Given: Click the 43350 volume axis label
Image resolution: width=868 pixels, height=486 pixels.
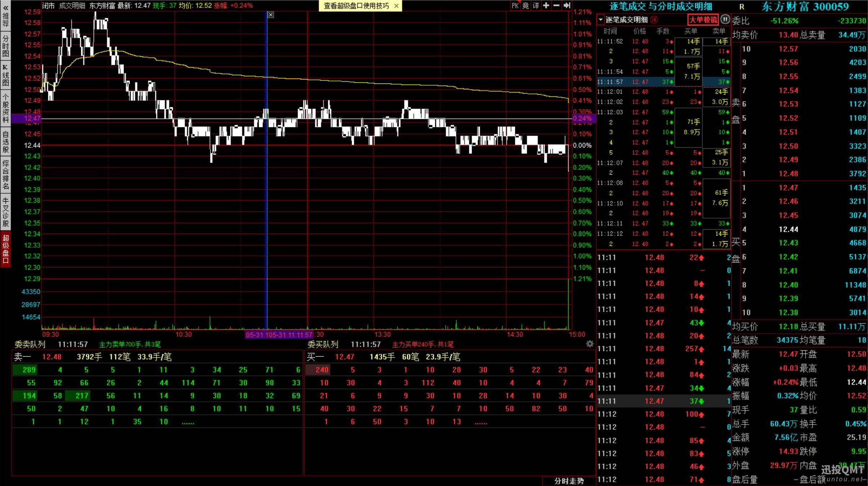Looking at the screenshot, I should 31,292.
